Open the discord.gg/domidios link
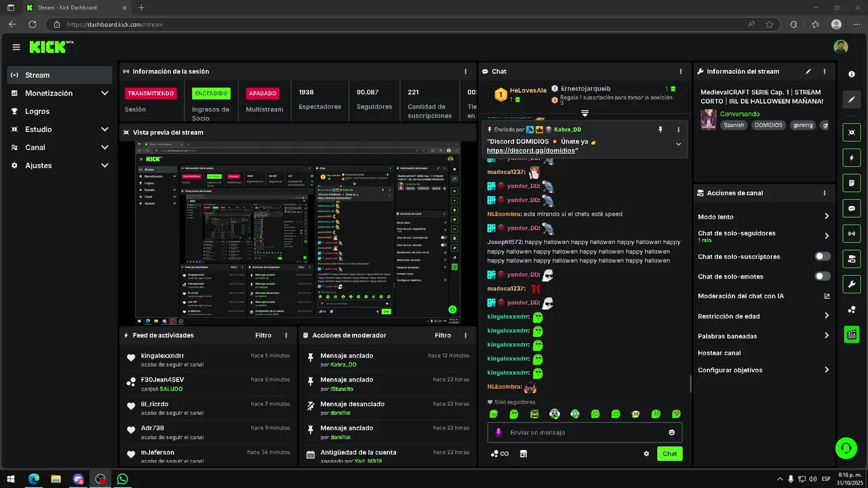 [530, 150]
